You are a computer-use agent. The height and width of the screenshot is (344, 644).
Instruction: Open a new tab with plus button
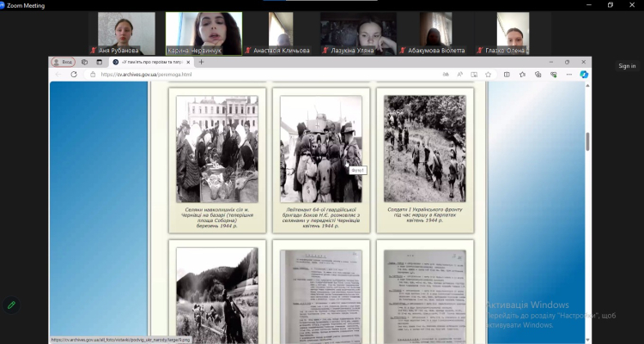coord(202,62)
